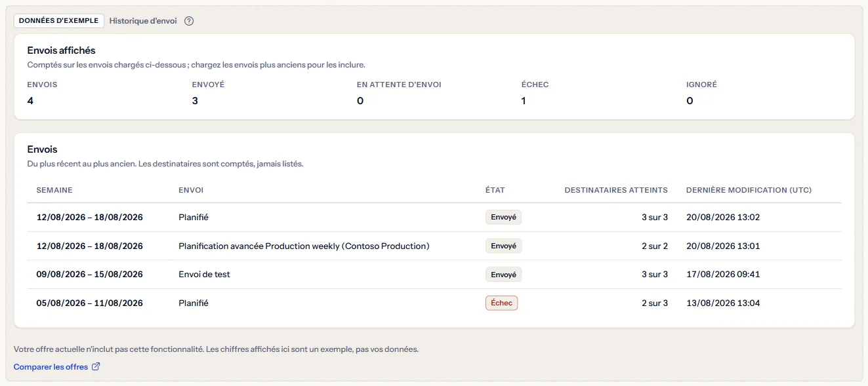Image resolution: width=868 pixels, height=386 pixels.
Task: Click the subtitle 'Du plus récent au plus ancien'
Action: 165,164
